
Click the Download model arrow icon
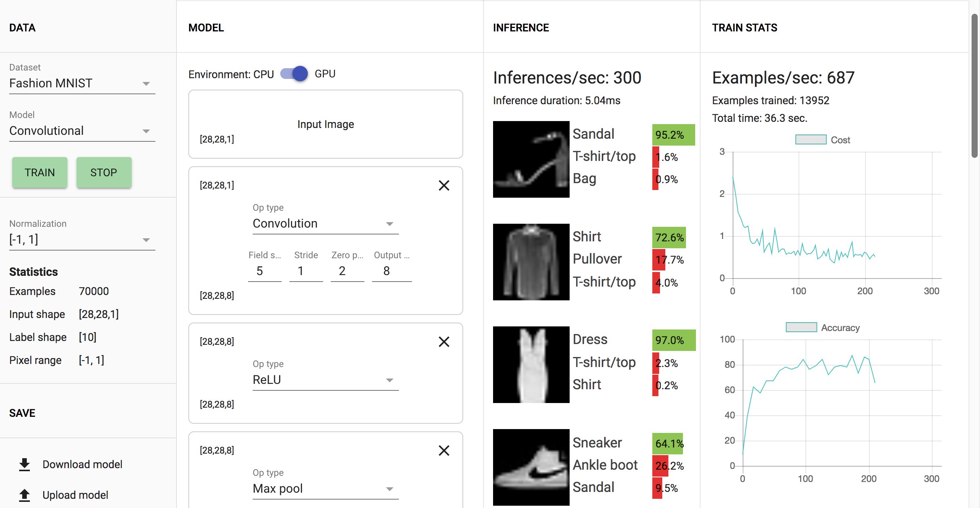point(24,464)
